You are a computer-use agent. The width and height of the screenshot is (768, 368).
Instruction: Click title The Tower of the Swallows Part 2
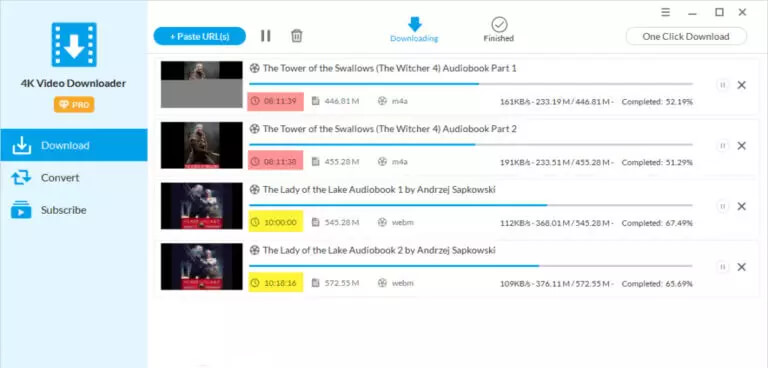point(389,129)
